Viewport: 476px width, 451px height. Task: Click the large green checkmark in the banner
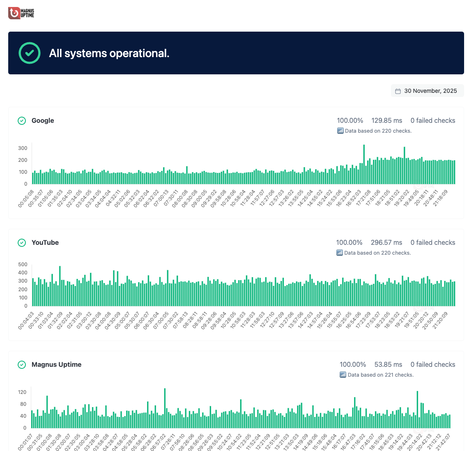(x=30, y=53)
